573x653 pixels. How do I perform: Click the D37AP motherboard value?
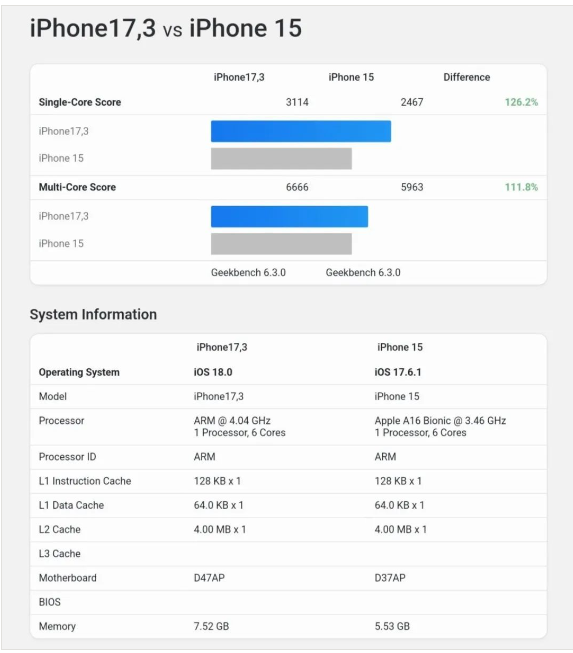(390, 578)
